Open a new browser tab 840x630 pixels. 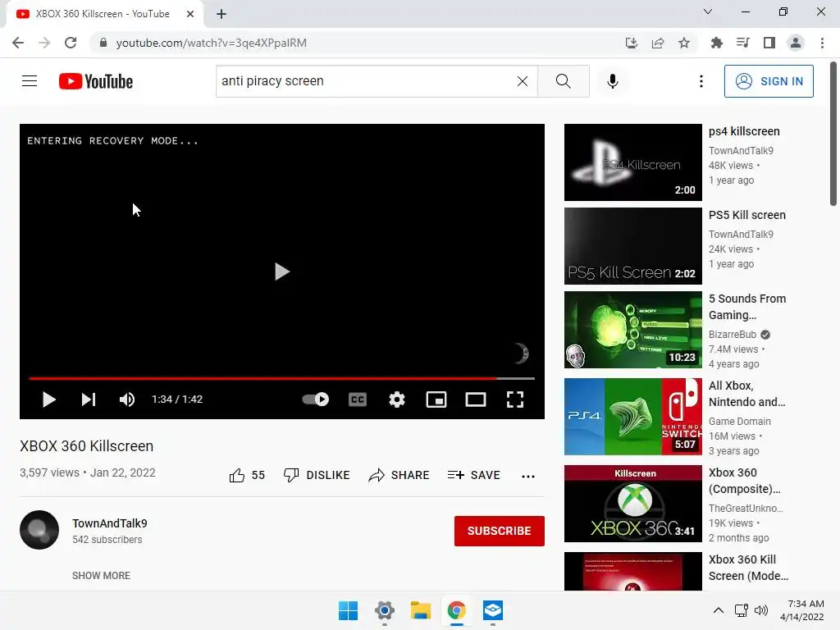[x=221, y=14]
